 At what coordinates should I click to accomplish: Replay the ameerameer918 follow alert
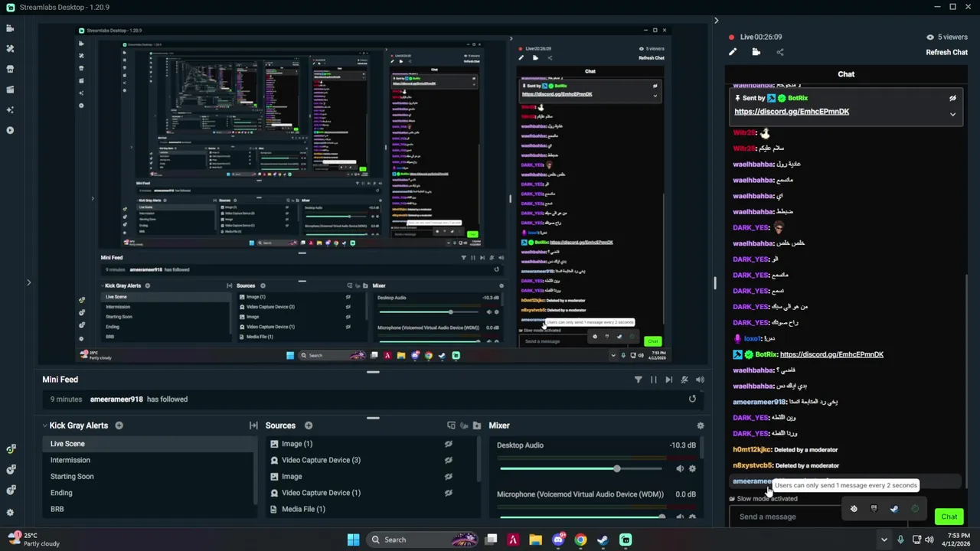click(692, 399)
